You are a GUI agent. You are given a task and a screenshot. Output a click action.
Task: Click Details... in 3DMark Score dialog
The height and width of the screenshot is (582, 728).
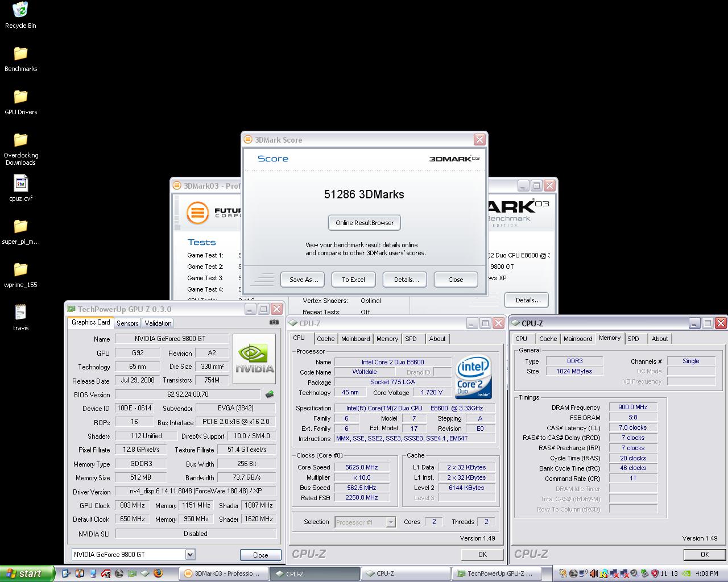(x=406, y=280)
